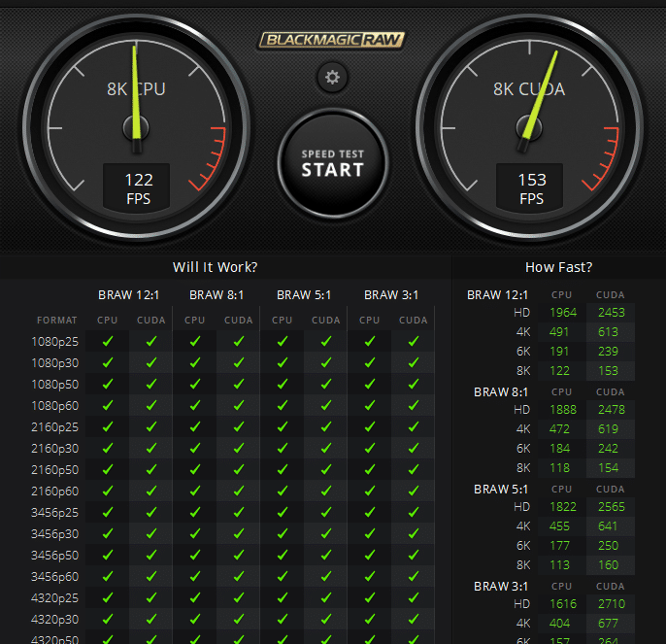Click the 153 FPS readout
The image size is (666, 644).
click(x=530, y=187)
